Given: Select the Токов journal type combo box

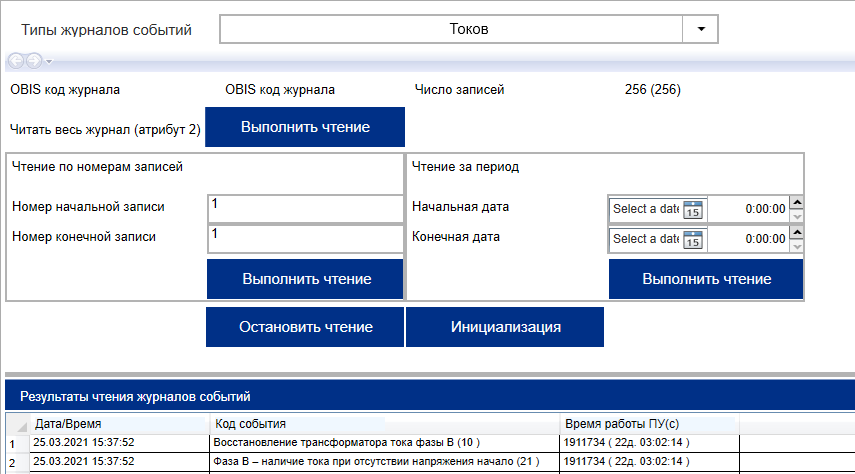Looking at the screenshot, I should pos(469,29).
